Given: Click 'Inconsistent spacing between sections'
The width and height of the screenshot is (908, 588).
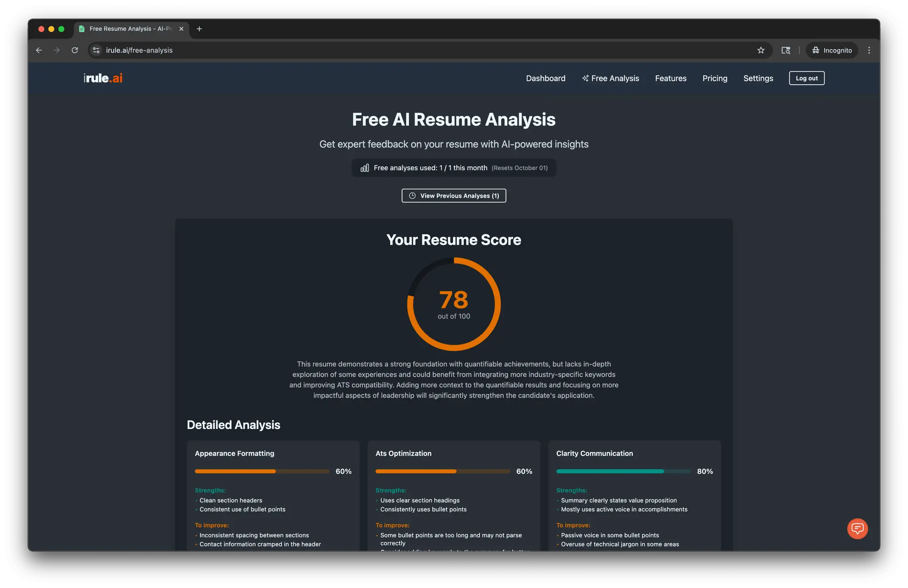Looking at the screenshot, I should [x=254, y=535].
